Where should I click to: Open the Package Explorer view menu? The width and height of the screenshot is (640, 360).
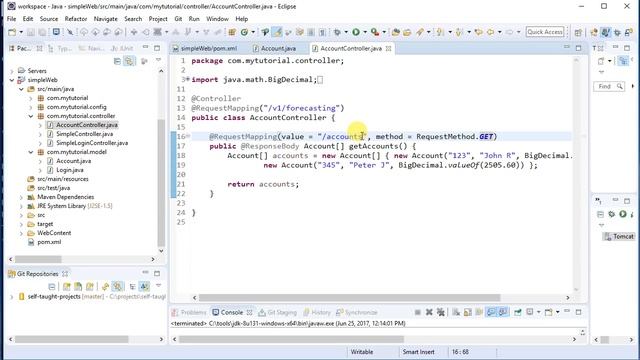[158, 60]
